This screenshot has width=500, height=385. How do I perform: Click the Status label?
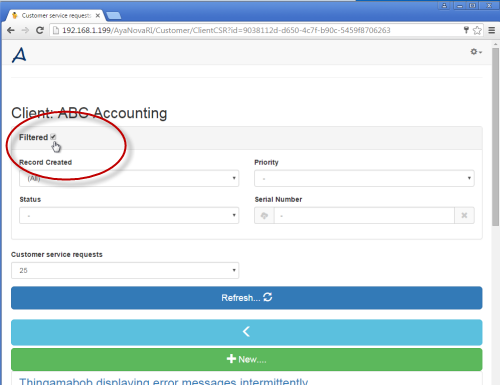pos(30,199)
